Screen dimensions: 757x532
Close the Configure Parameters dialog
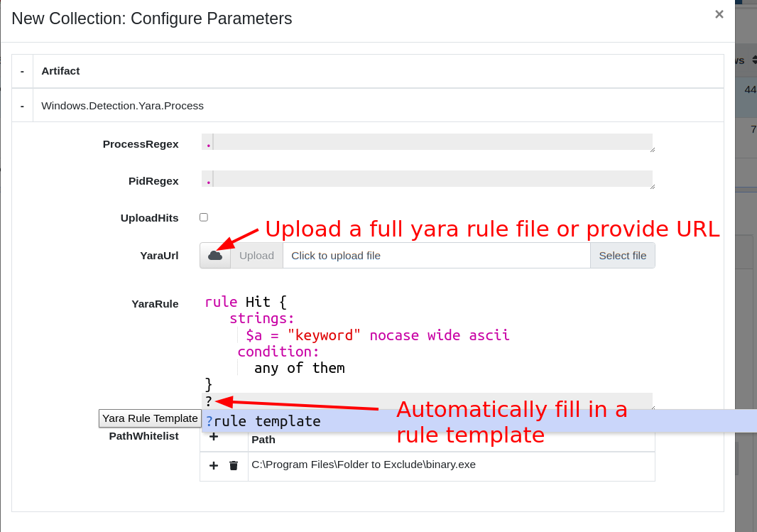coord(719,13)
